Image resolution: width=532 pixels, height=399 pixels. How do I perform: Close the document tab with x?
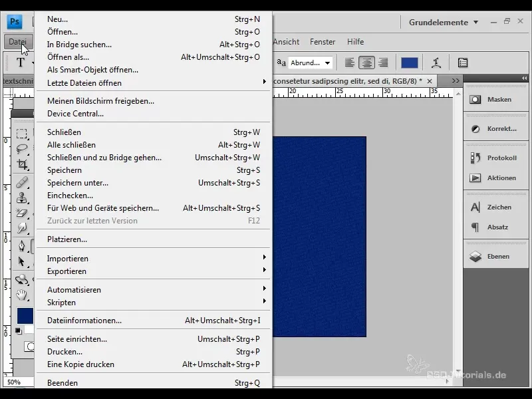coord(430,81)
